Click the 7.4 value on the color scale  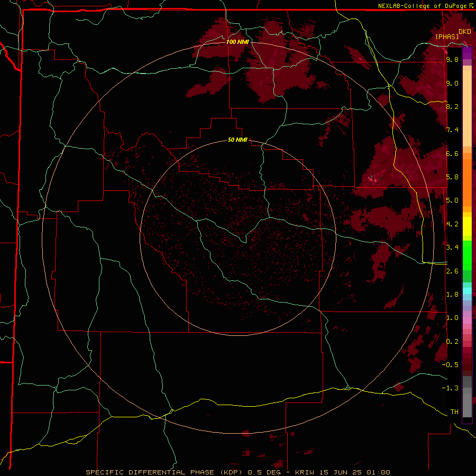452,130
